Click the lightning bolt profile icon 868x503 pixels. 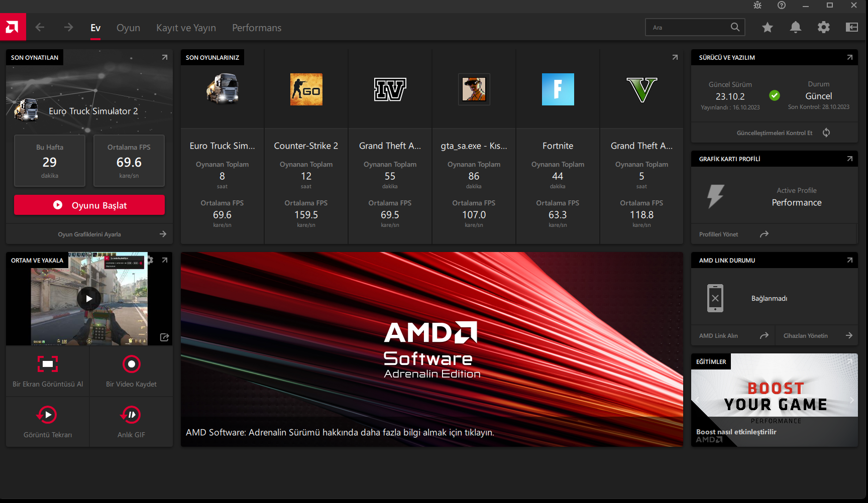(715, 196)
